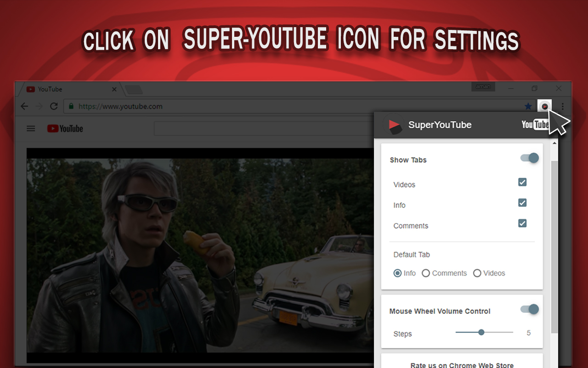Uncheck the Videos checkbox
588x368 pixels.
pyautogui.click(x=522, y=182)
